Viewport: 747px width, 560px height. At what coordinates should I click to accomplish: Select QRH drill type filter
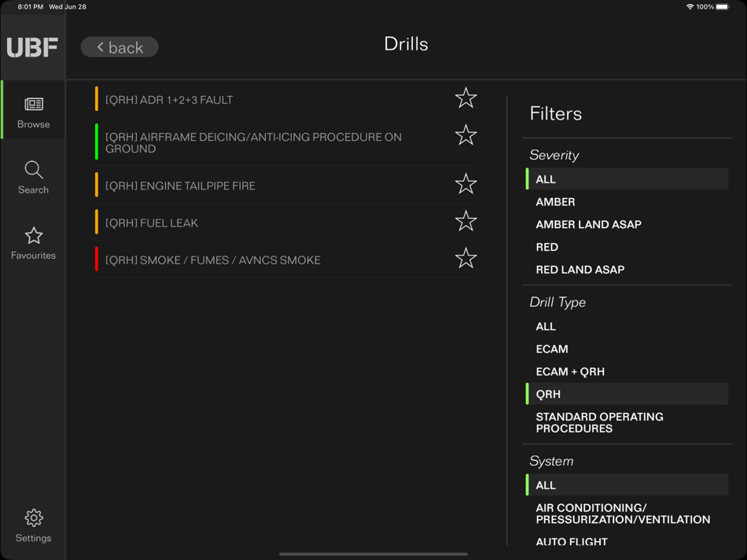[627, 394]
